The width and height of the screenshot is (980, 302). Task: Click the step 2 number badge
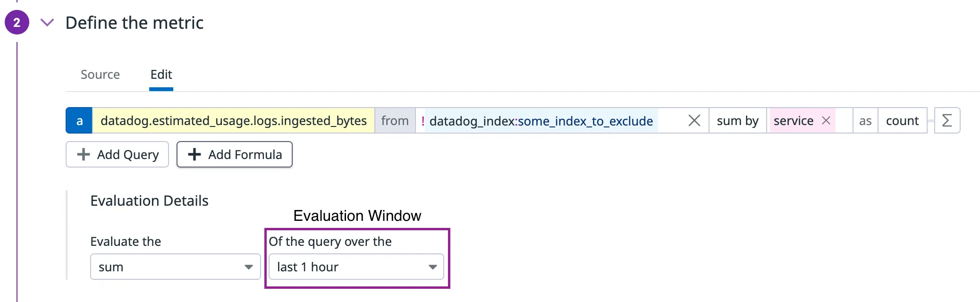point(17,23)
